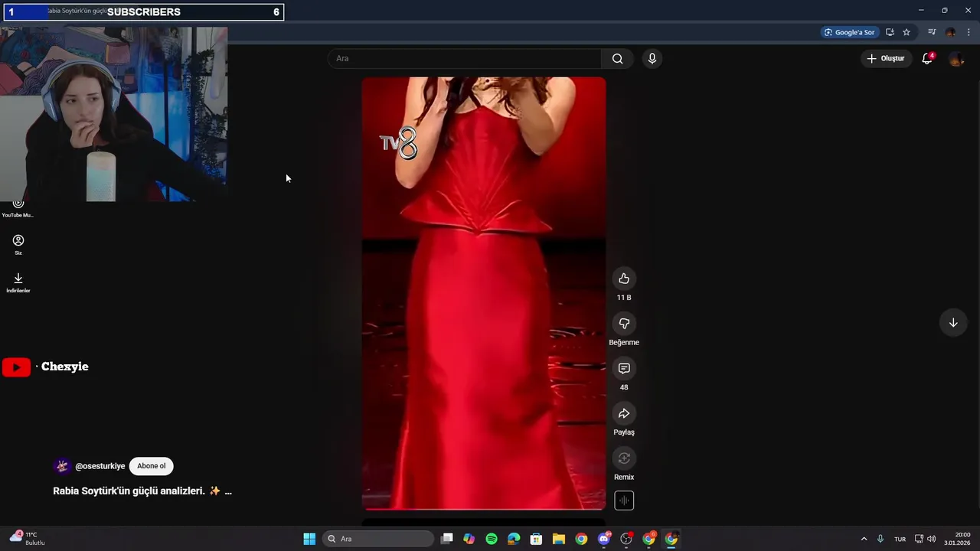
Task: Click the search magnifier button
Action: click(x=617, y=59)
